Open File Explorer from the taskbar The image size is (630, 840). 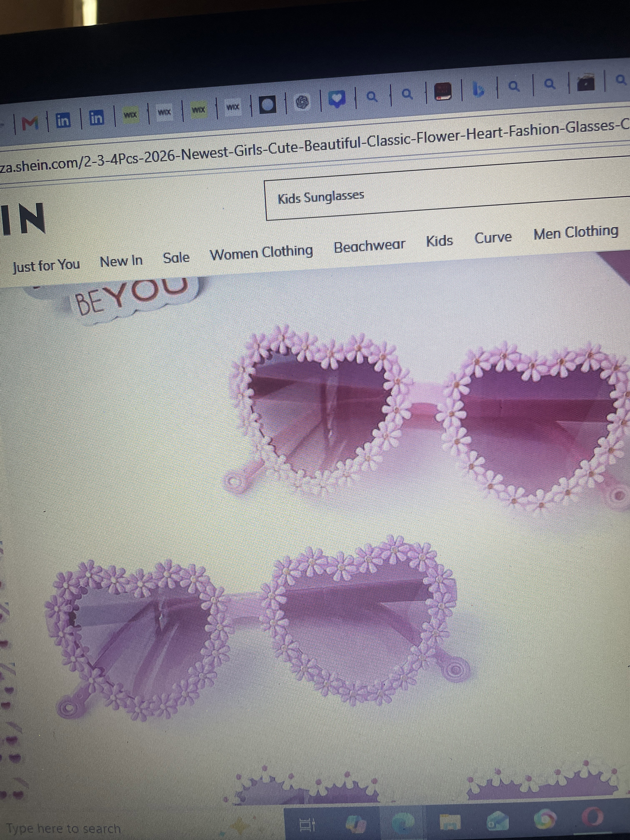[x=450, y=822]
